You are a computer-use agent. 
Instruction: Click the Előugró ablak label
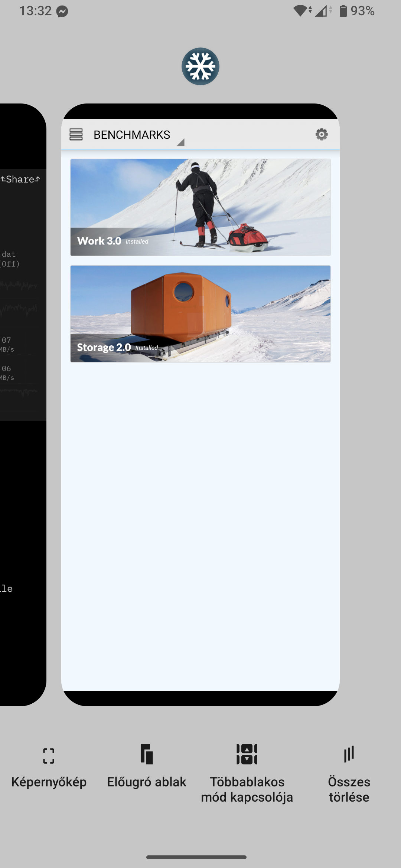coord(147,782)
